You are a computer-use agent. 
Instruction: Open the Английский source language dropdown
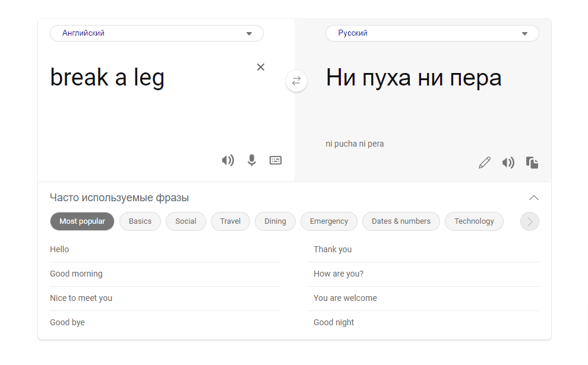tap(157, 33)
